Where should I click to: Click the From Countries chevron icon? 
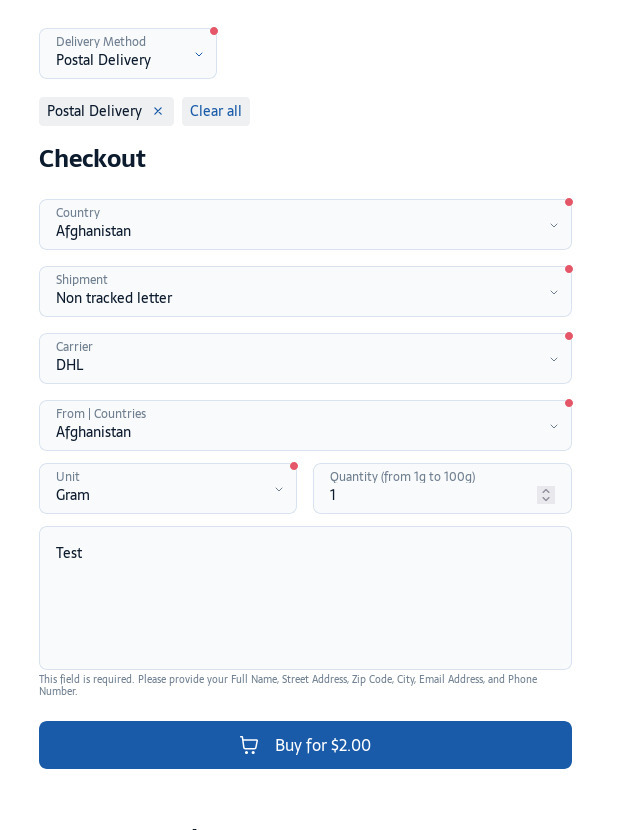pos(554,426)
